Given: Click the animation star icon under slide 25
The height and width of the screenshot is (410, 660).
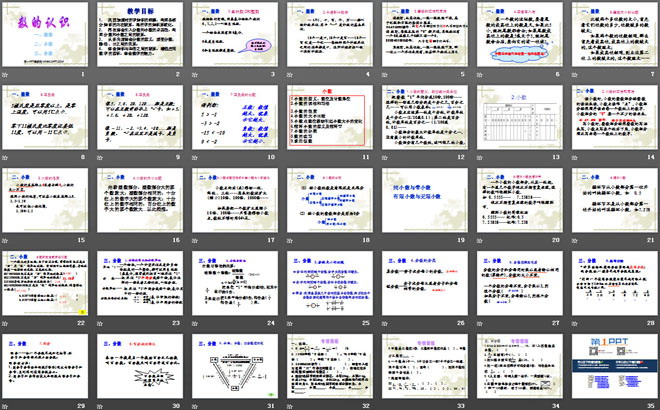Looking at the screenshot, I should (x=290, y=323).
